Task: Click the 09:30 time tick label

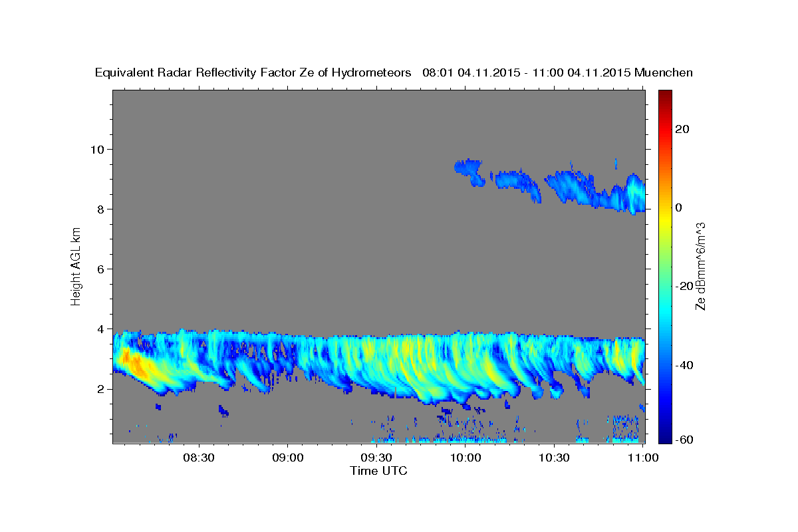Action: [377, 458]
